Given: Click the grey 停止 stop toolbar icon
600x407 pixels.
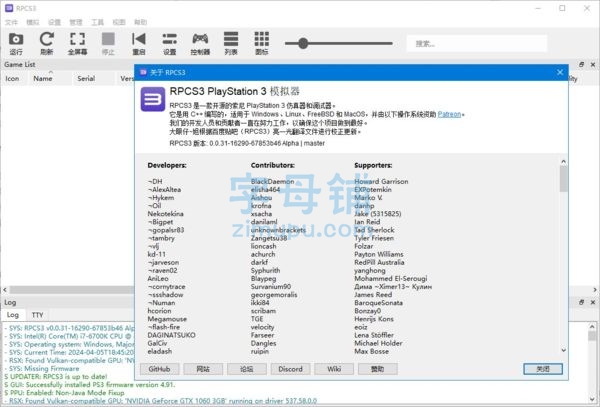Looking at the screenshot, I should click(x=108, y=43).
